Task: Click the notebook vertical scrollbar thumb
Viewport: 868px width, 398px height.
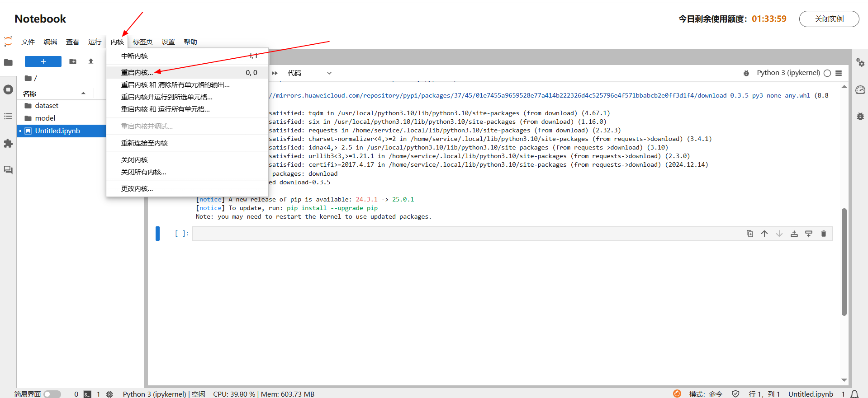Action: coord(844,262)
